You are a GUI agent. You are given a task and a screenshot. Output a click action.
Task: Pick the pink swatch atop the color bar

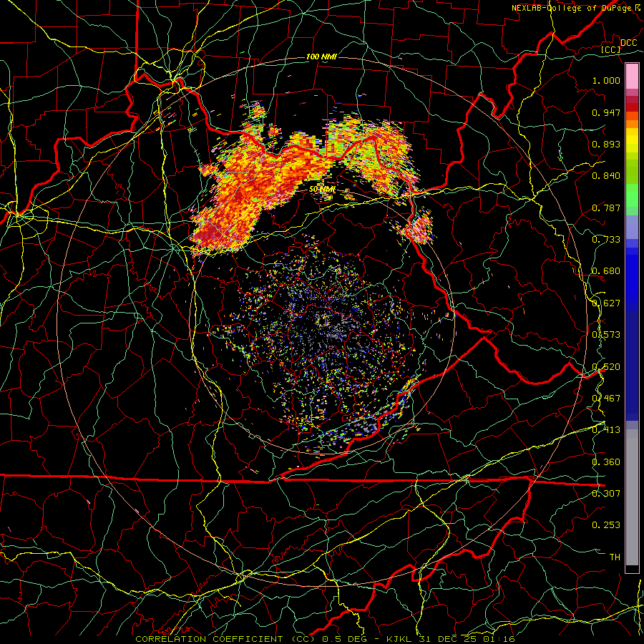coord(632,77)
